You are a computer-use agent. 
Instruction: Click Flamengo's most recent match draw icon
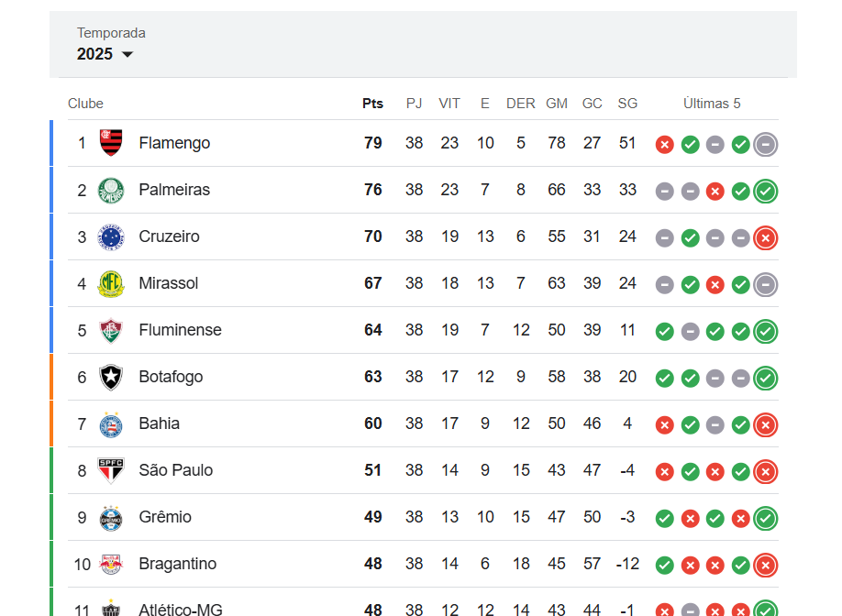point(766,144)
